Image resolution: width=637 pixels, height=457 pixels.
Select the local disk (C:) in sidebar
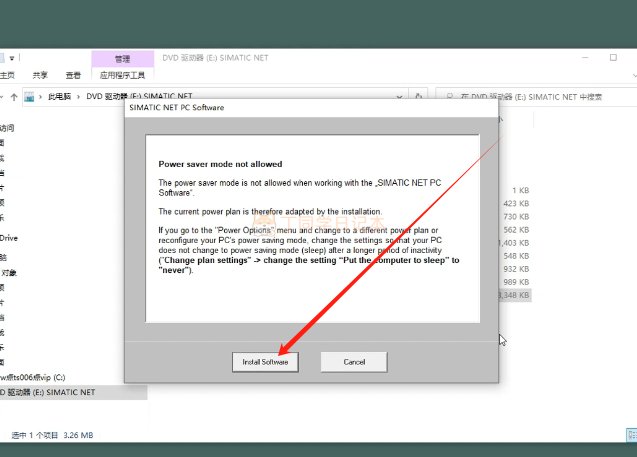pos(32,377)
